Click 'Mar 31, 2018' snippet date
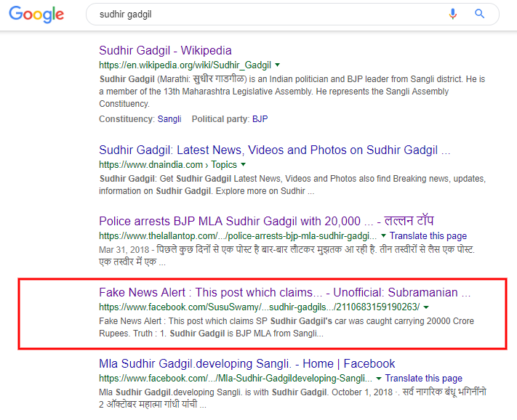 point(124,250)
